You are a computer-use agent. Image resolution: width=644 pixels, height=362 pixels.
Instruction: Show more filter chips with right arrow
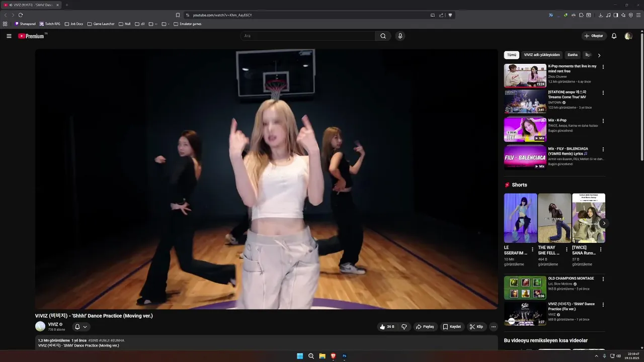point(599,55)
